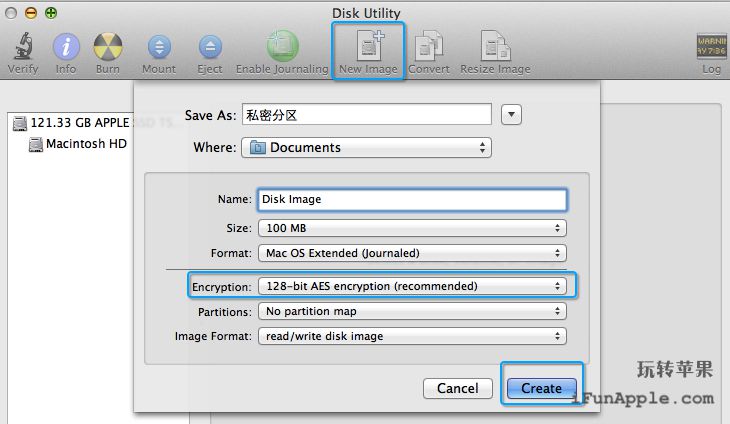Click the Enable Journaling icon
730x424 pixels.
[282, 47]
